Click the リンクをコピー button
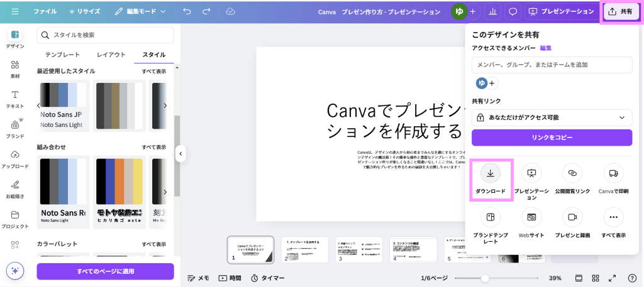The image size is (644, 287). pos(552,138)
